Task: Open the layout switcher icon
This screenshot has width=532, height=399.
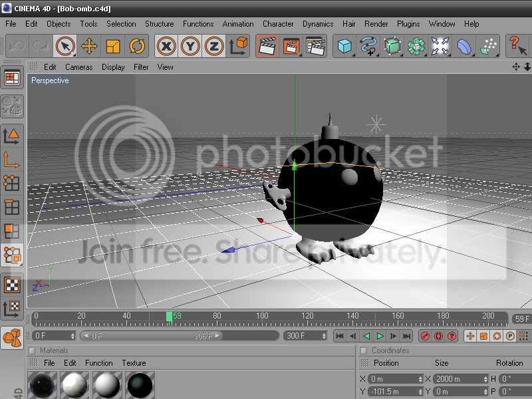Action: [x=12, y=78]
